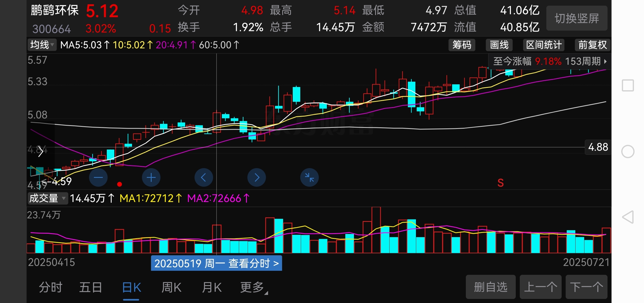Tap the red S sell marker
The image size is (644, 303).
[500, 183]
